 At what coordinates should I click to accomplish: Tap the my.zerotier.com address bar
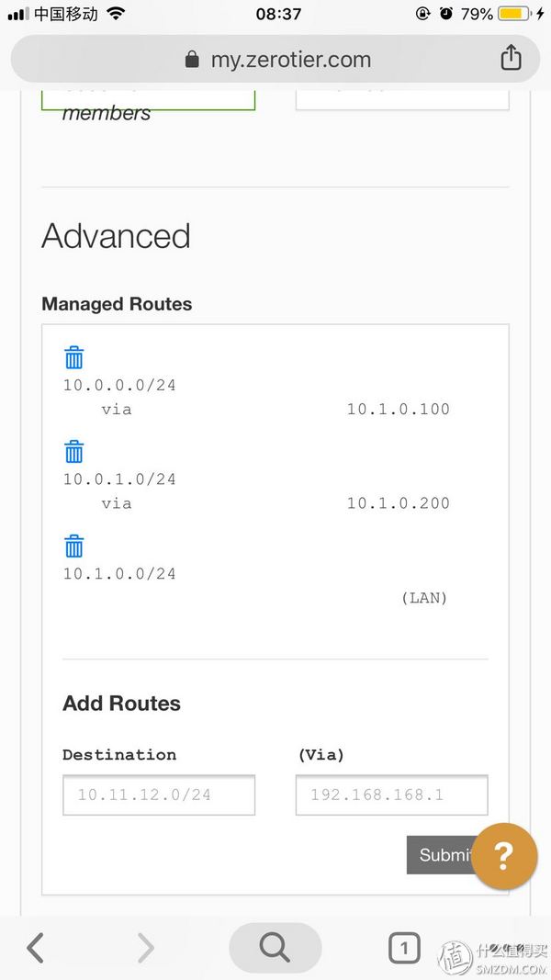pyautogui.click(x=275, y=60)
